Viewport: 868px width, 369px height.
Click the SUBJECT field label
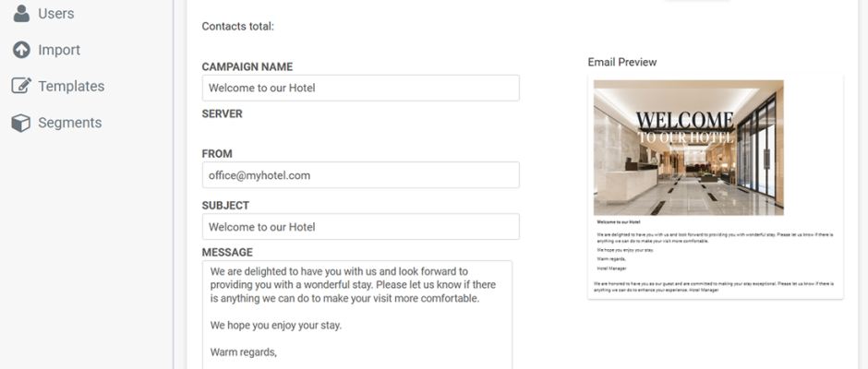tap(225, 205)
